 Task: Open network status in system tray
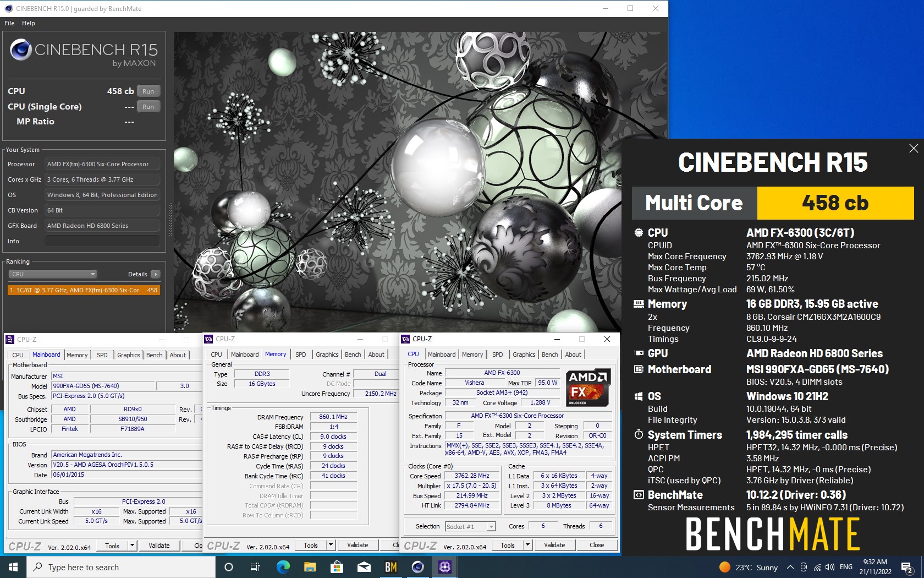(x=817, y=567)
